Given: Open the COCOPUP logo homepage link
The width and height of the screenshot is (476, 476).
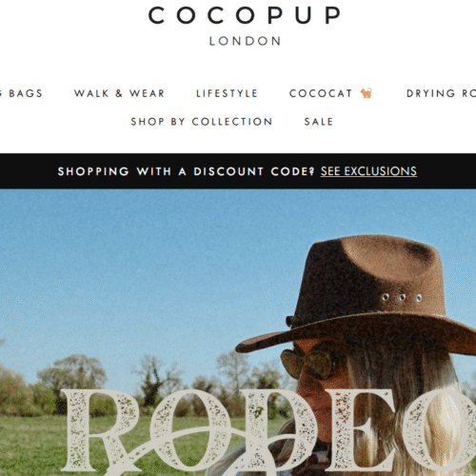Looking at the screenshot, I should click(245, 26).
